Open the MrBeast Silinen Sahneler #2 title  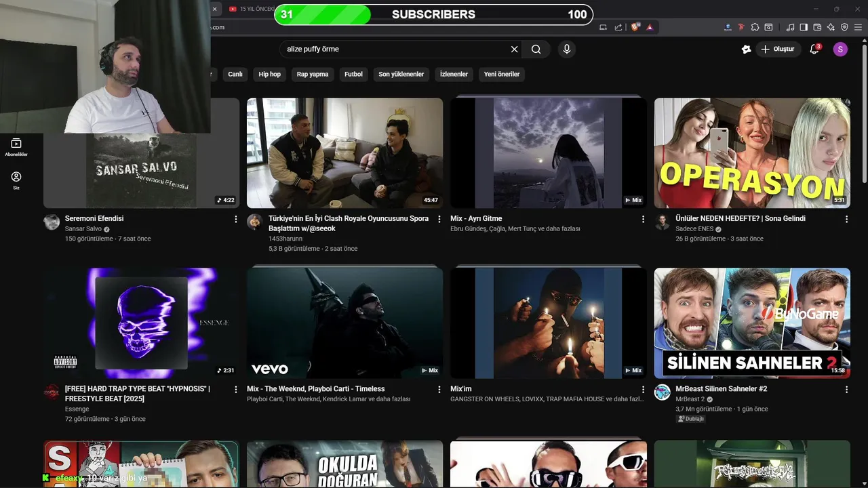click(722, 389)
